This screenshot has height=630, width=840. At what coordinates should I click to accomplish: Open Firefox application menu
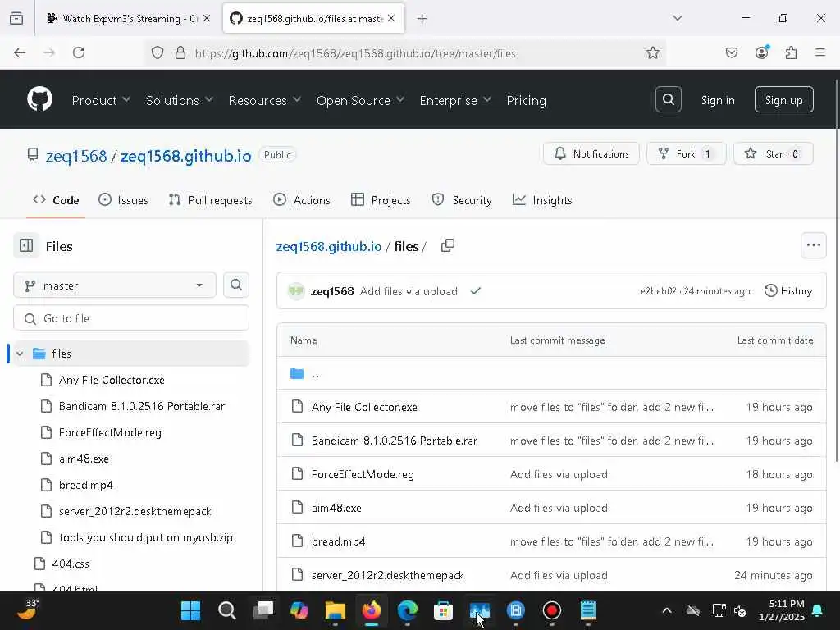click(820, 52)
